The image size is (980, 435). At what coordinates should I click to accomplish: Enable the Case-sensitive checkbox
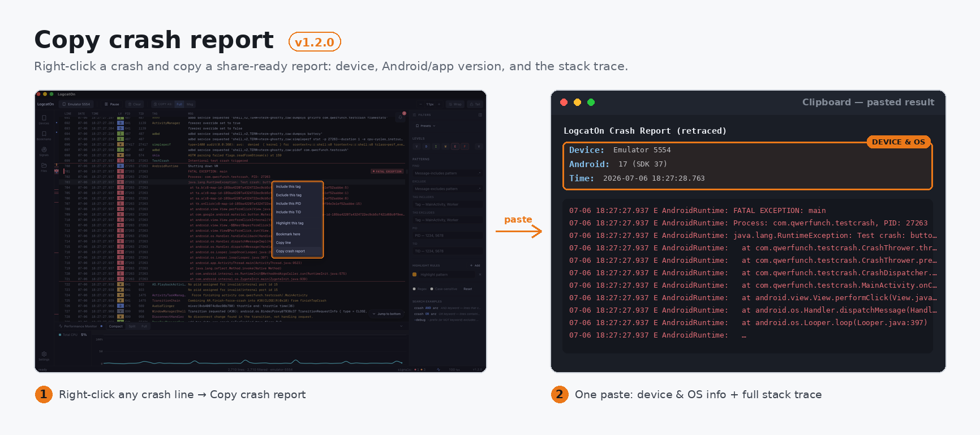click(x=432, y=289)
